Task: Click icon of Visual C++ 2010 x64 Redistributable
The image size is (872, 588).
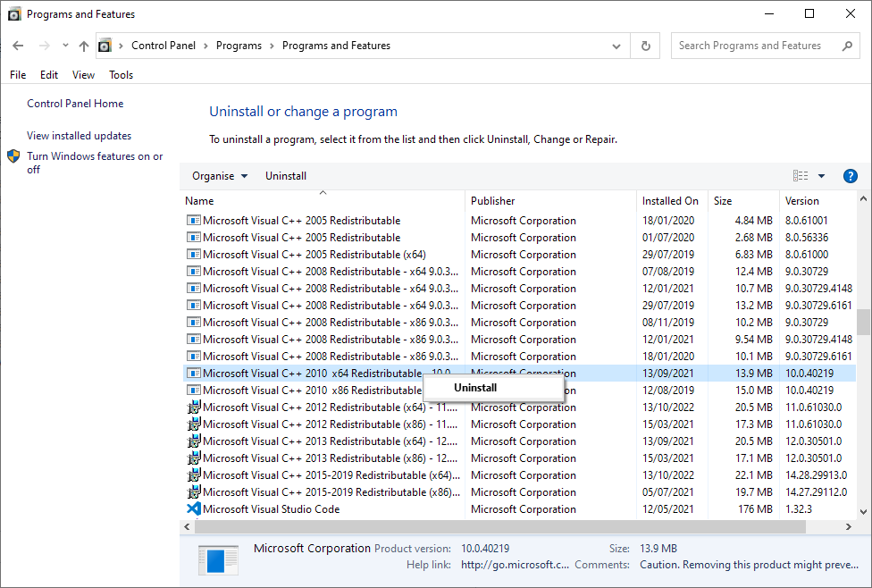Action: pos(194,374)
